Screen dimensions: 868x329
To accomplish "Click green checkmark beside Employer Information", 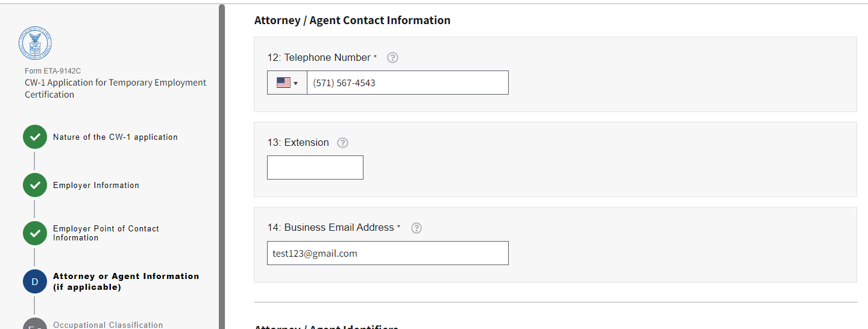I will point(35,185).
